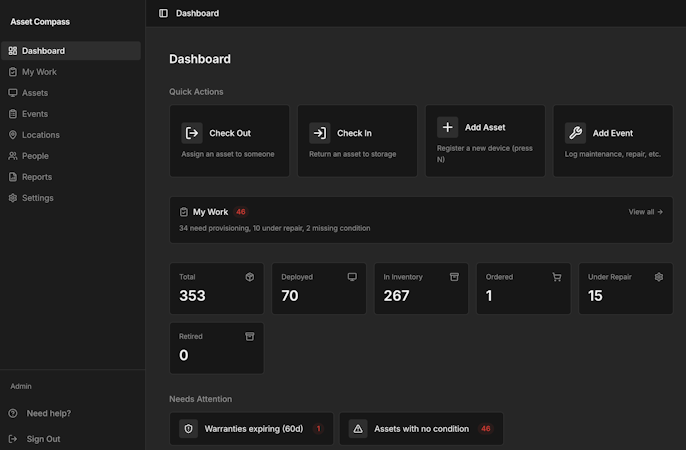Click the Add Asset quick action title

pyautogui.click(x=485, y=127)
